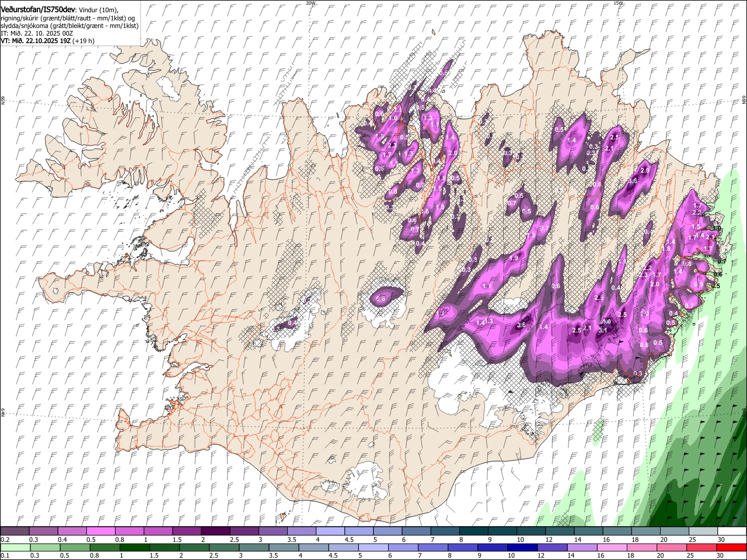Click the red-pink 25 swatch in lower legend
Screen dimensions: 747x560
coord(701,547)
